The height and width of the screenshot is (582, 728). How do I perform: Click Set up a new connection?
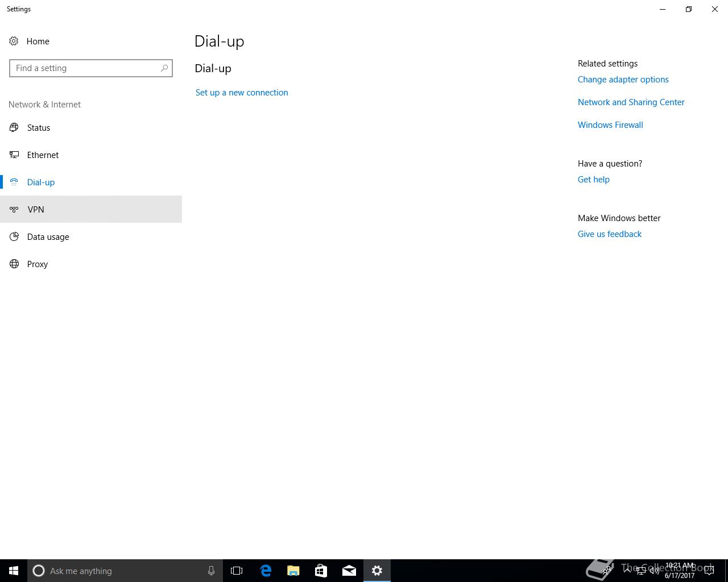point(242,93)
